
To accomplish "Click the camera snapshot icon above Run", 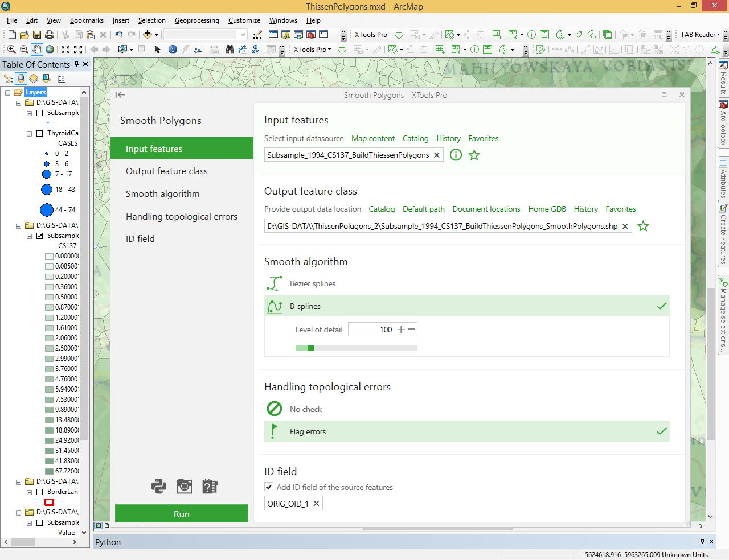I will (x=185, y=487).
